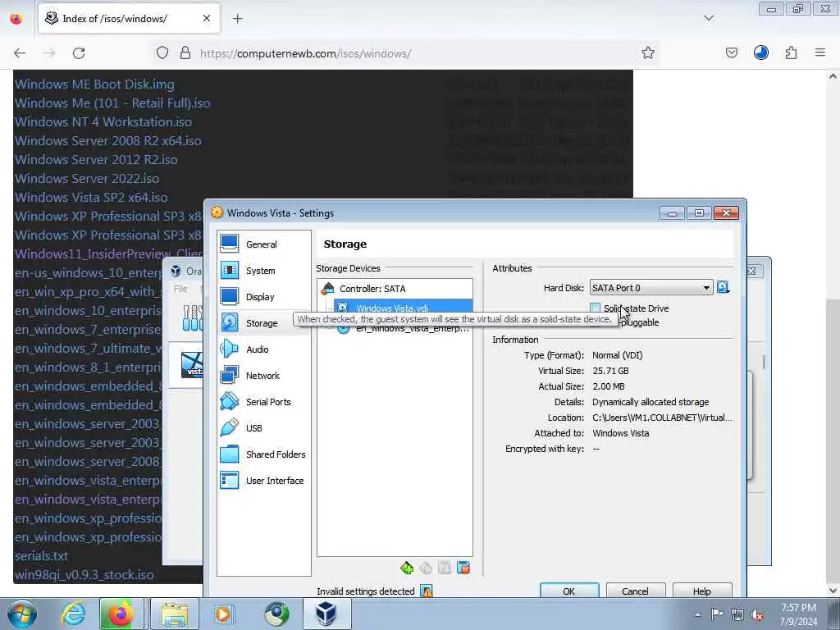Image resolution: width=840 pixels, height=630 pixels.
Task: Click the Firefox account icon
Action: (760, 53)
